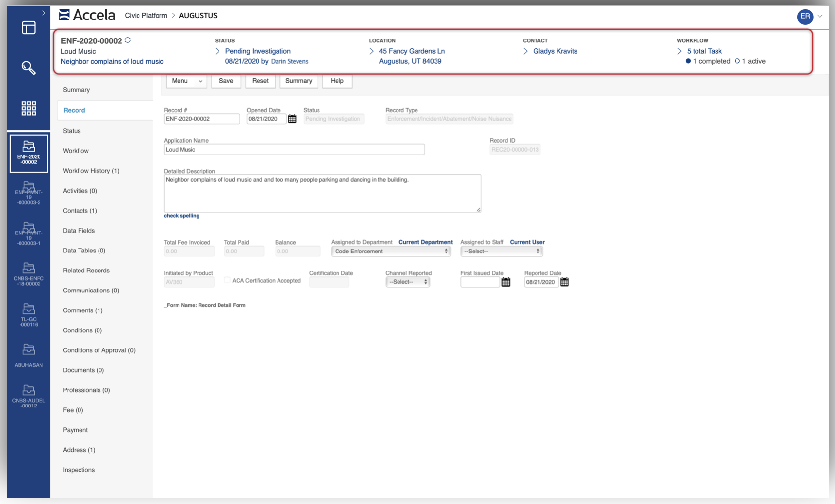Open calendar picker for Reported Date

[564, 282]
